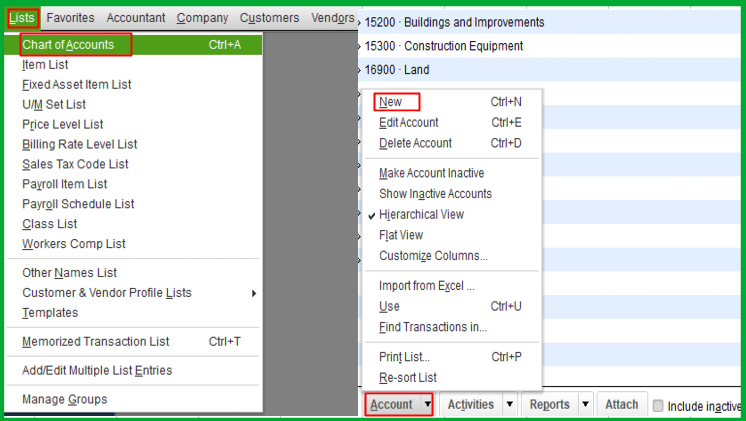Open the Favorites menu
Viewport: 746px width, 421px height.
point(70,18)
